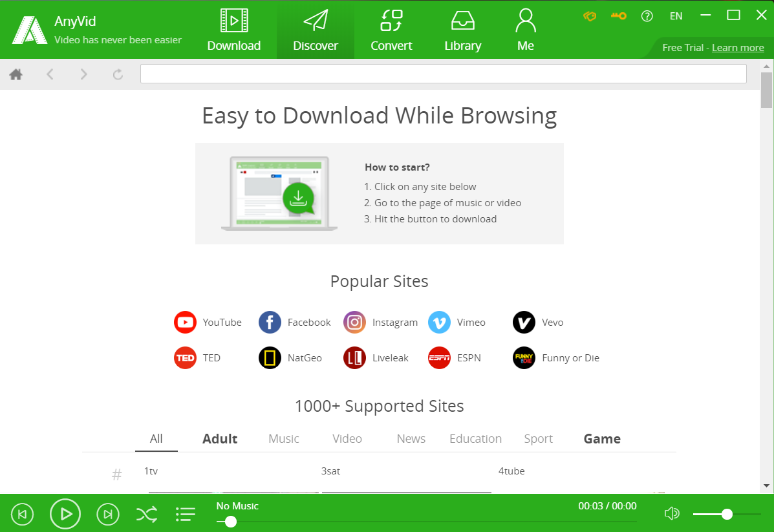Open the Help question mark icon
This screenshot has width=774, height=532.
(647, 16)
